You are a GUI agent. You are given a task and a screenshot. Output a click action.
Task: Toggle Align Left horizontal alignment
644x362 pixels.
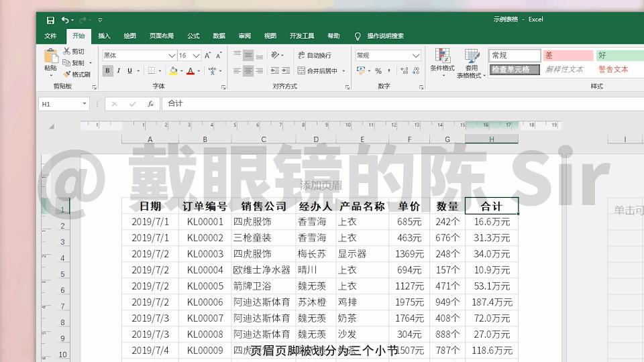(237, 70)
